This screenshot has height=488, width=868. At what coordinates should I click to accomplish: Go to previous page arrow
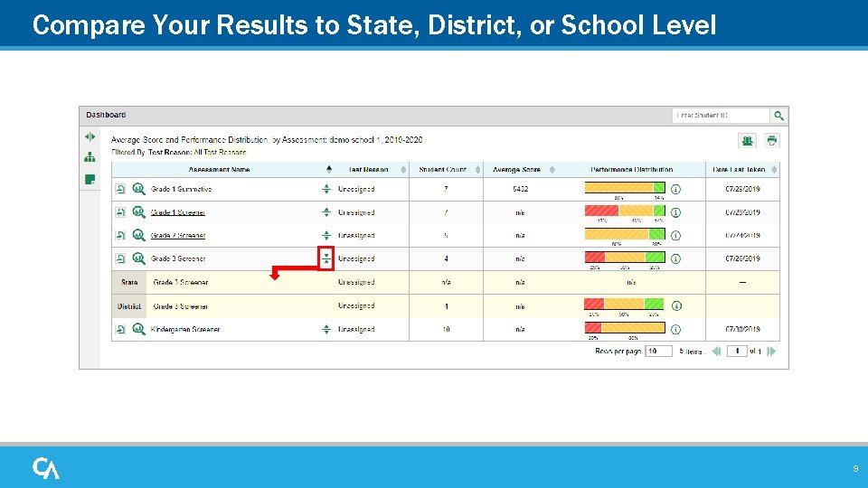[x=716, y=352]
